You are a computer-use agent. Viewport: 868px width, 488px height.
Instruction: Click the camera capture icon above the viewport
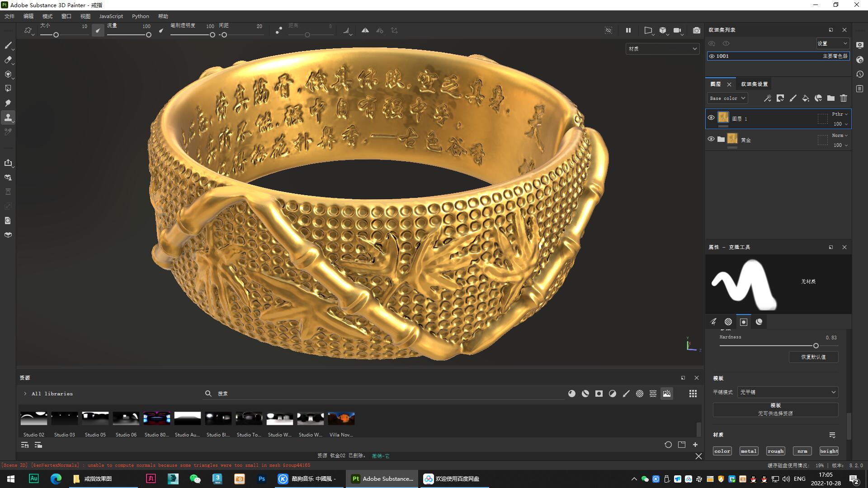click(x=697, y=30)
